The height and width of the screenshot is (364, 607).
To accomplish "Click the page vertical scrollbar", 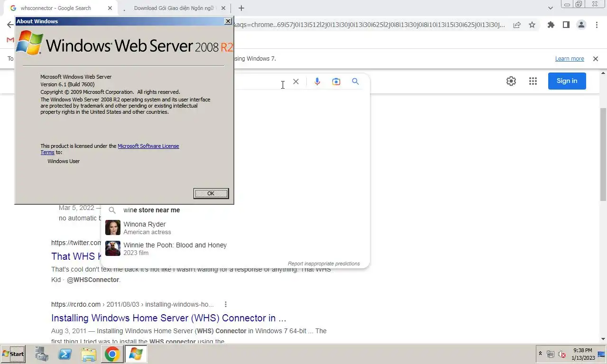I will (603, 154).
